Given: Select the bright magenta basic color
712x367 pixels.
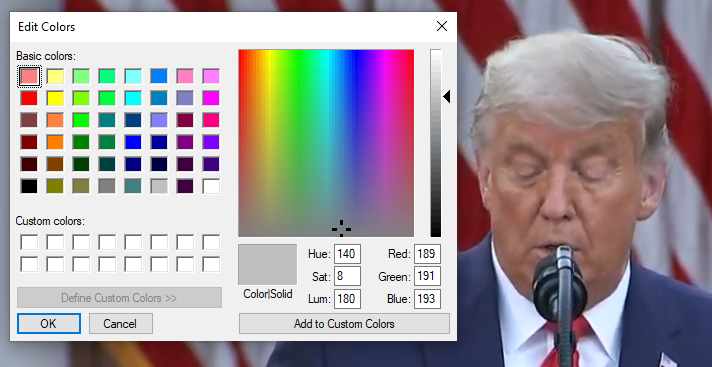Looking at the screenshot, I should click(x=211, y=98).
